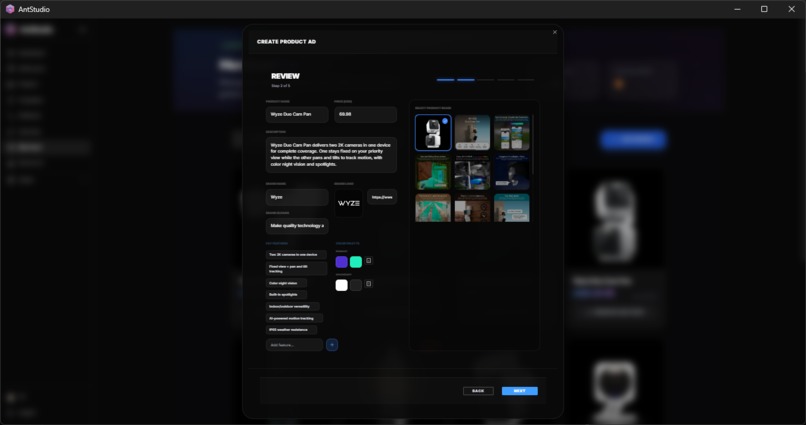Click the first step progress bar segment
The height and width of the screenshot is (425, 806).
pyautogui.click(x=446, y=80)
